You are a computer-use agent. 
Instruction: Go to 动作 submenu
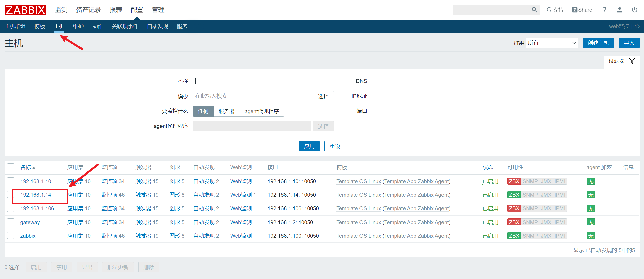coord(98,26)
